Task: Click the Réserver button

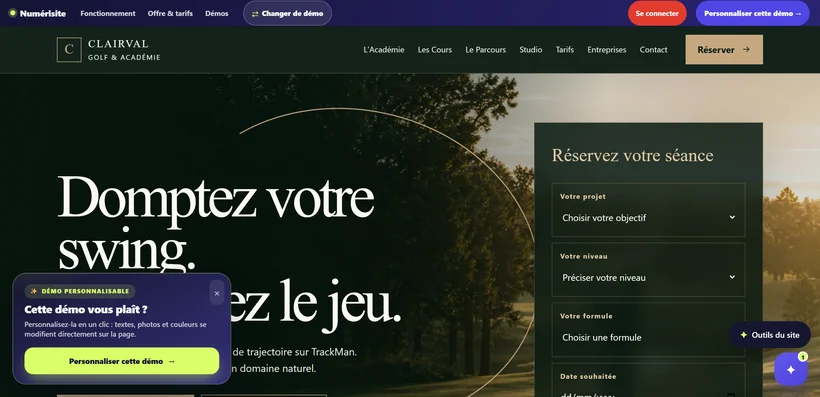Action: pyautogui.click(x=724, y=50)
